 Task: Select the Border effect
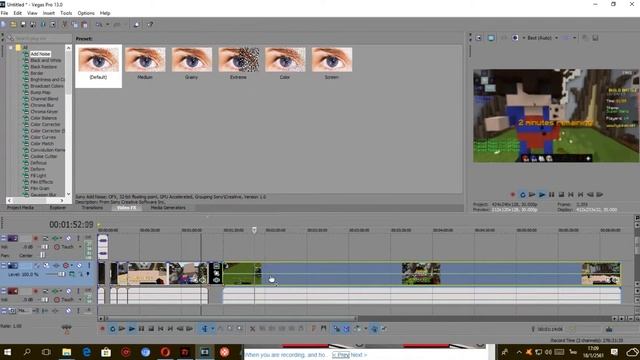(36, 73)
